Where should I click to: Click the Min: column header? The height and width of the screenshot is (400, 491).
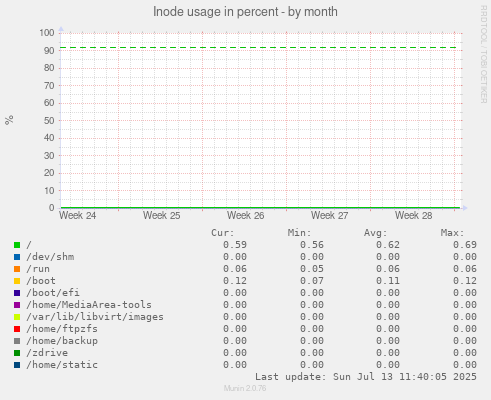coord(300,233)
